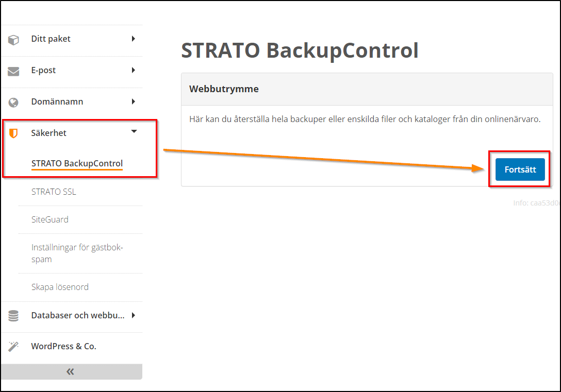The width and height of the screenshot is (561, 392).
Task: Click Inställningar för gästbok-spam
Action: pos(77,252)
